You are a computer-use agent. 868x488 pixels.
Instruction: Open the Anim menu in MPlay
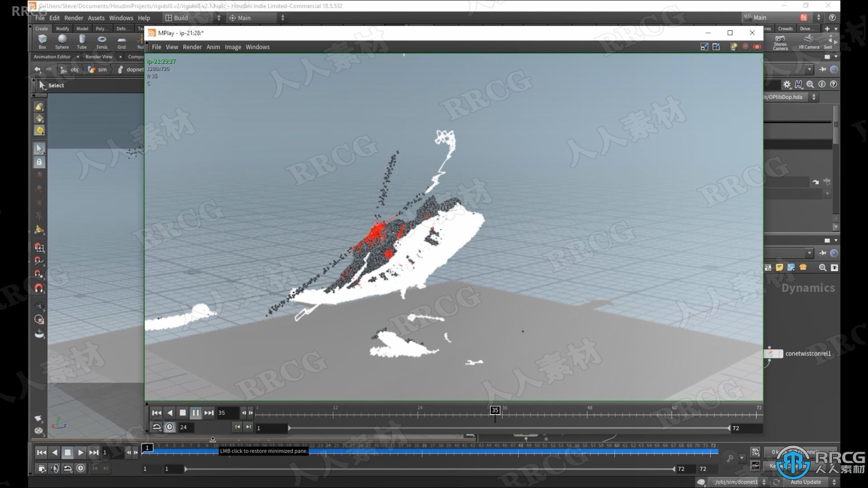213,47
